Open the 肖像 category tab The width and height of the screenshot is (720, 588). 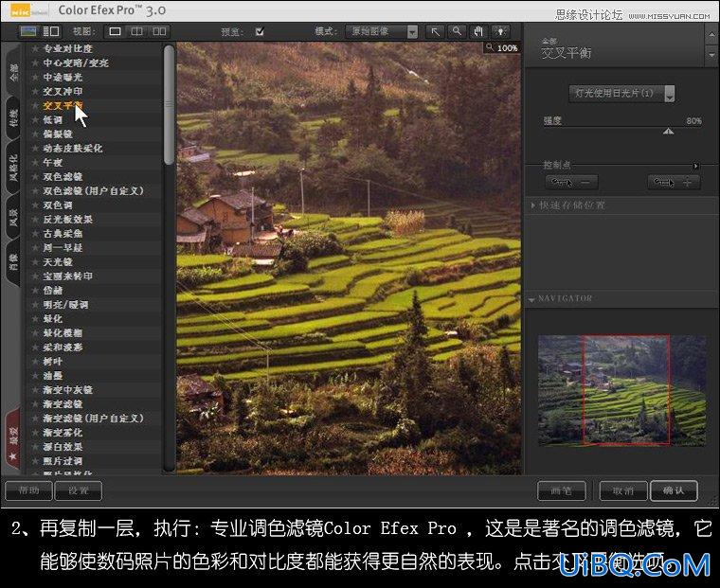14,262
